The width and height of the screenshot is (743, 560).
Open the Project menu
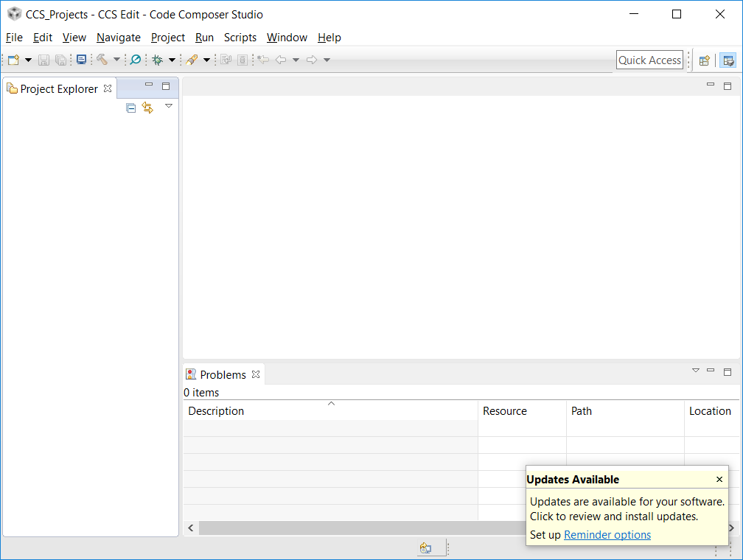[167, 38]
